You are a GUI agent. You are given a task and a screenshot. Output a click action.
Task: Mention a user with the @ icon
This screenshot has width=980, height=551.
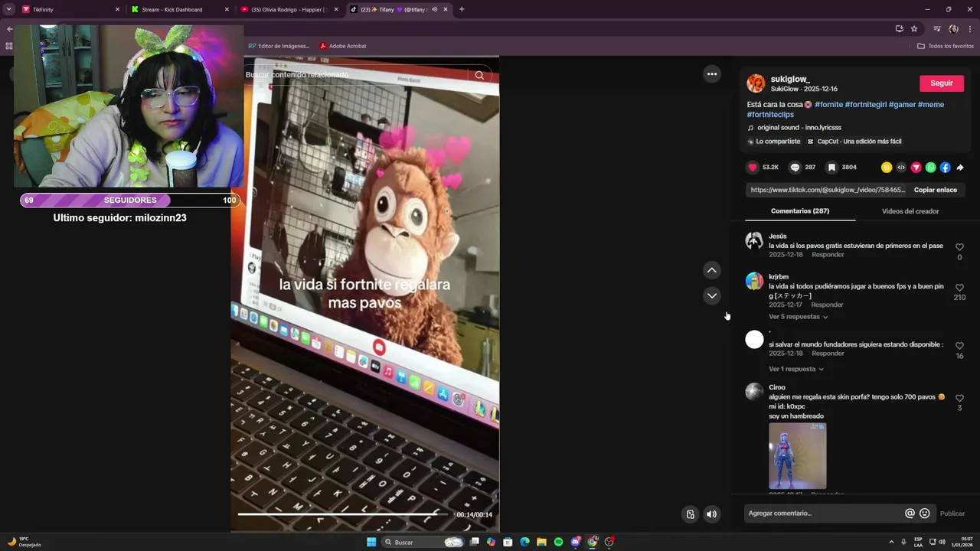click(x=910, y=514)
